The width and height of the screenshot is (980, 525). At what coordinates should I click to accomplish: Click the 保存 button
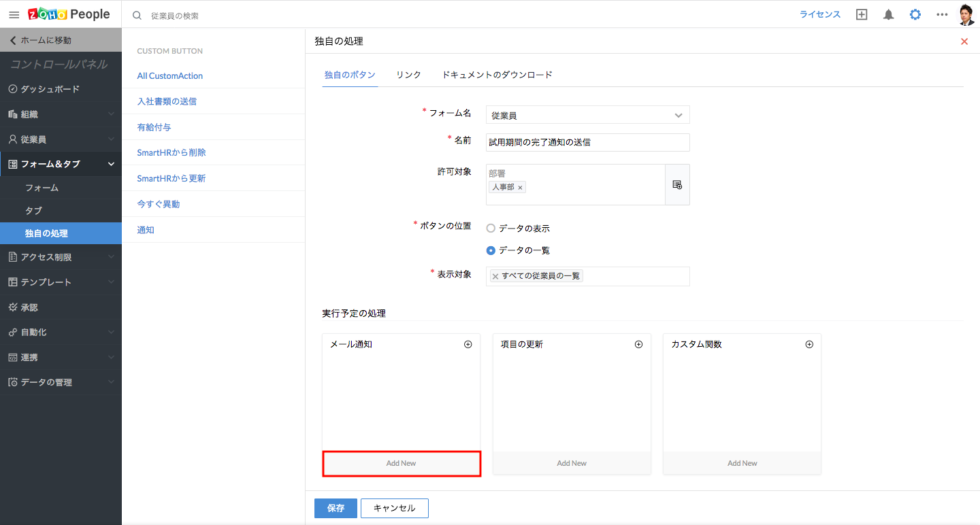pos(336,508)
